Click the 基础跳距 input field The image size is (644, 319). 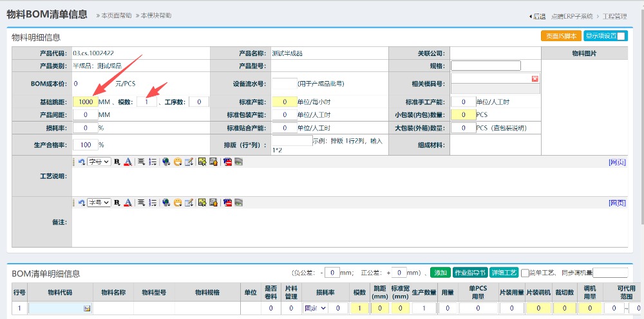86,102
